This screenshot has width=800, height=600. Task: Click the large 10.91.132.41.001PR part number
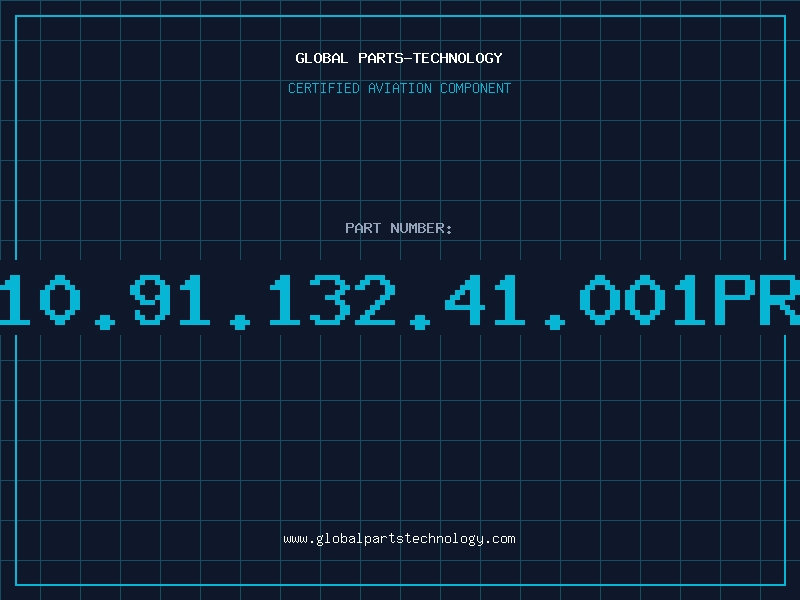pos(400,301)
